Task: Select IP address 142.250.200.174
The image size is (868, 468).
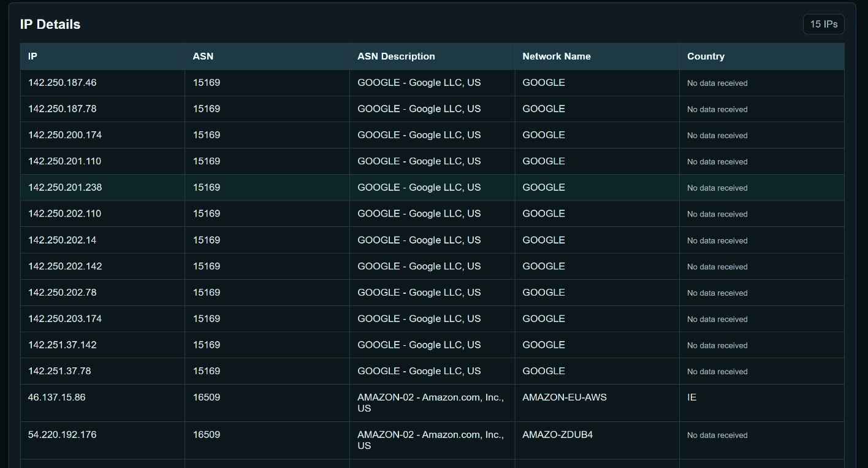Action: [x=65, y=135]
